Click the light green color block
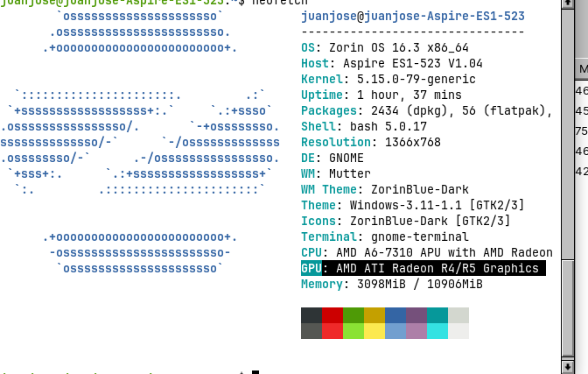 click(353, 331)
